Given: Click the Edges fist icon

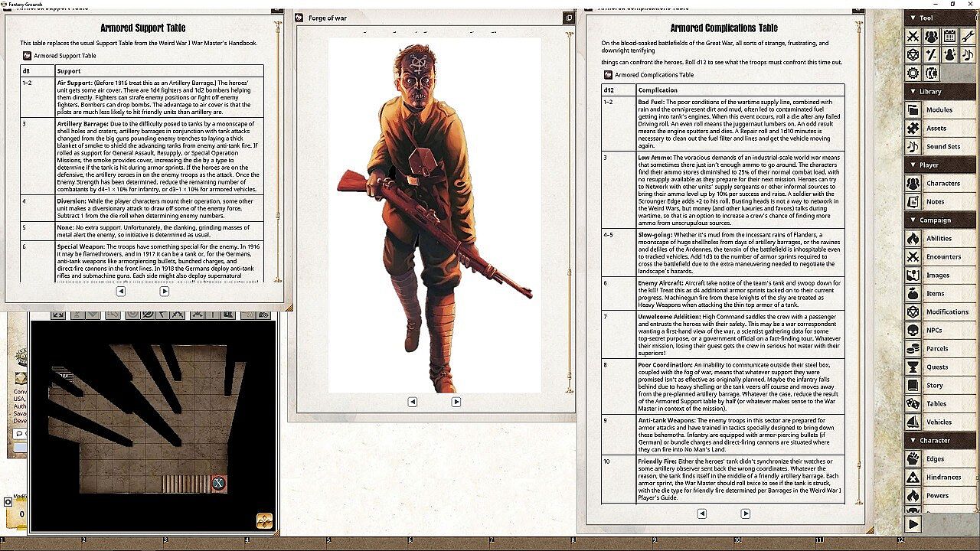Looking at the screenshot, I should 913,458.
